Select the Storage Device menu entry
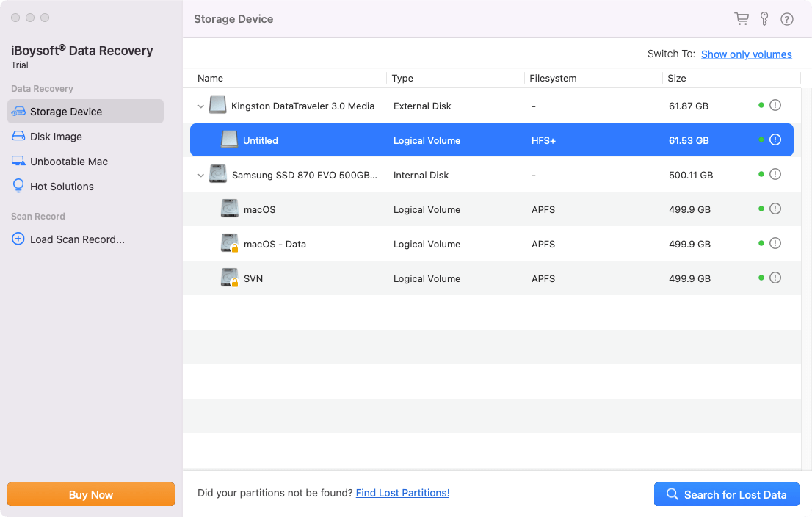The image size is (812, 517). point(73,111)
